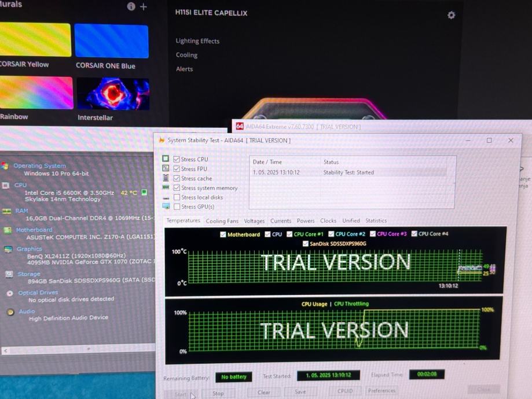Open the Unified tab
Screen dimensions: 532x399
[351, 220]
